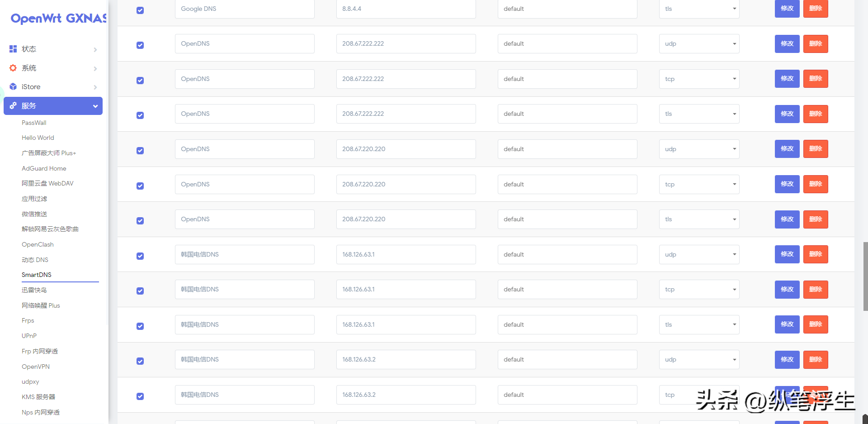The image size is (868, 424).
Task: Open the tcp type dropdown for 韩国电信DNS 168.126.63.1
Action: coord(699,289)
